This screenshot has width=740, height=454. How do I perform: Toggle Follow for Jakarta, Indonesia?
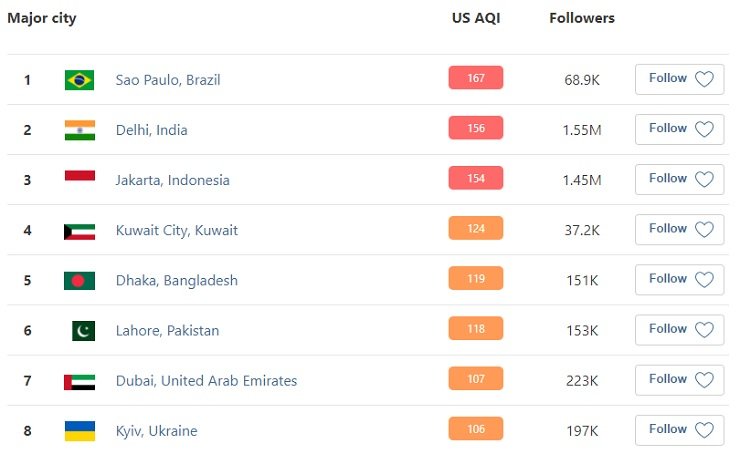click(679, 179)
